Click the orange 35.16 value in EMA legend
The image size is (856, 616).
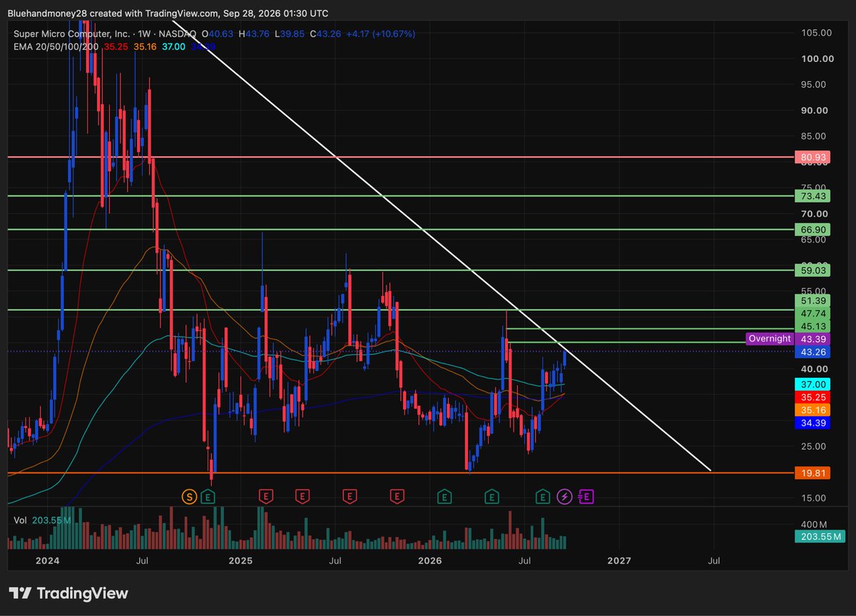(x=145, y=46)
